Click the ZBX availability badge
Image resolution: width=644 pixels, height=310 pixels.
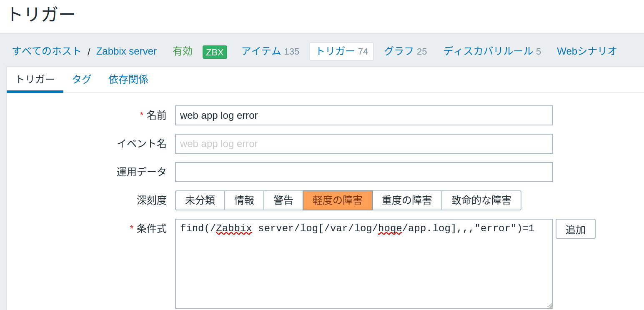coord(215,52)
